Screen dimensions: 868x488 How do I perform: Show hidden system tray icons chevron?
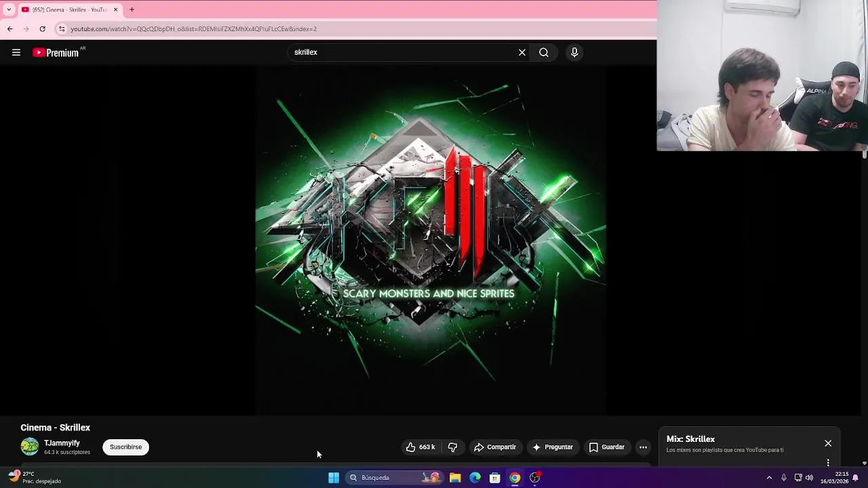(x=769, y=478)
